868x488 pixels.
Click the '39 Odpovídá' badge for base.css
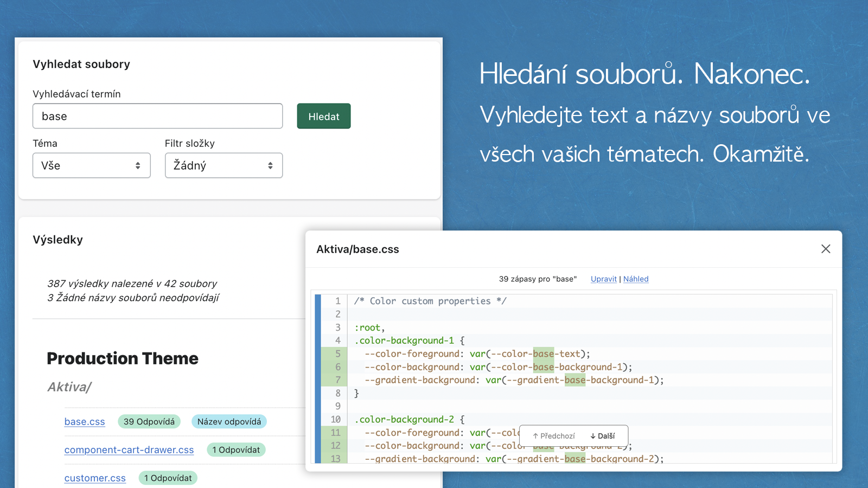pos(149,422)
